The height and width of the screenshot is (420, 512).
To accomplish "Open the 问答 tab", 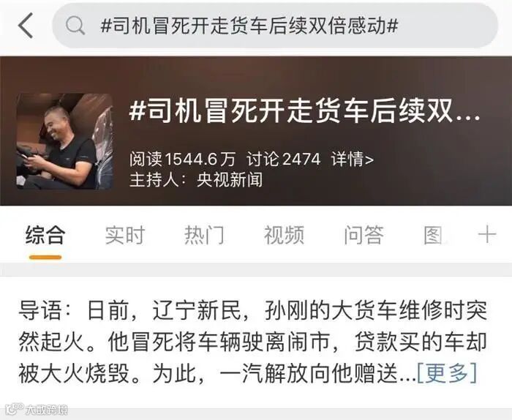I will [364, 235].
